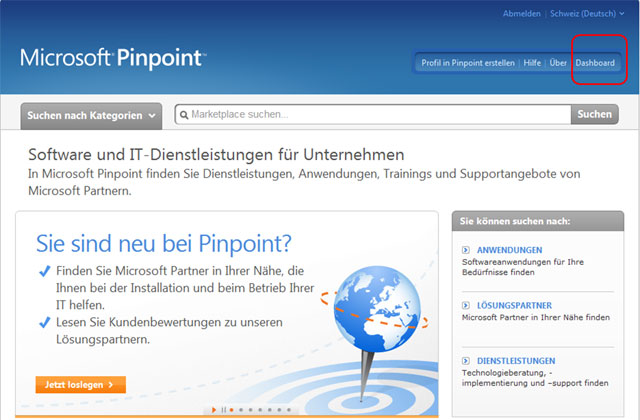Open the Hilfe menu item

tap(532, 63)
